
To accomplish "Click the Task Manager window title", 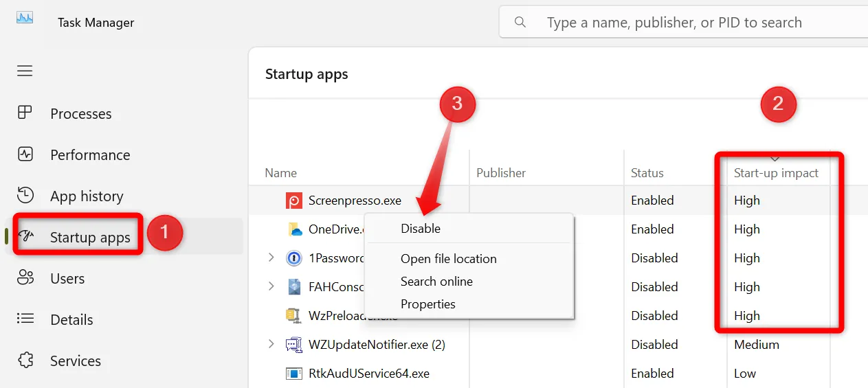I will 96,23.
